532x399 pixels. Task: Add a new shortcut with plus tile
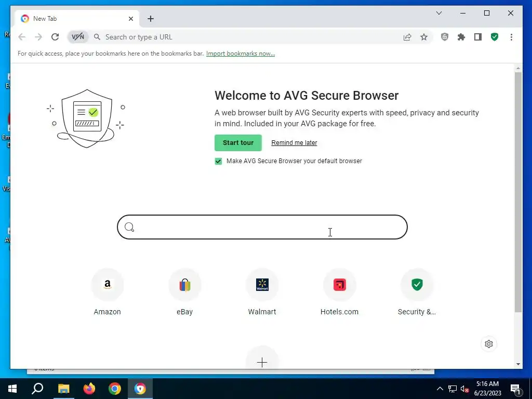[262, 362]
